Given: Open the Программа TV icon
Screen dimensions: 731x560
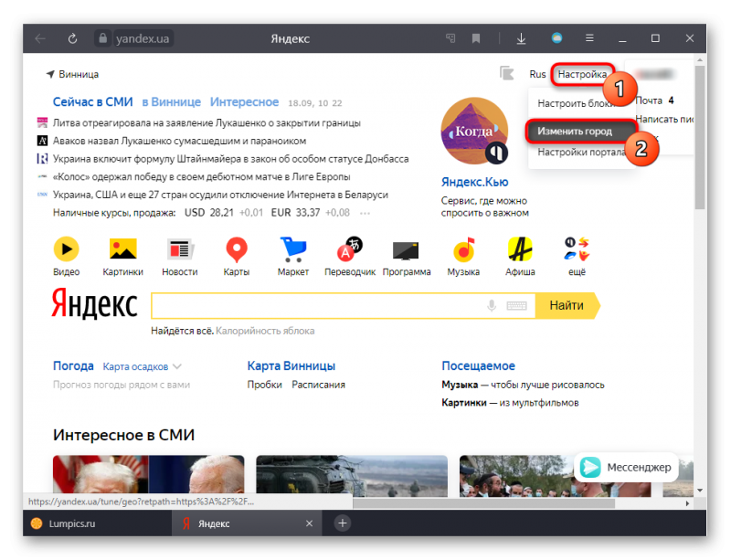Looking at the screenshot, I should point(406,250).
